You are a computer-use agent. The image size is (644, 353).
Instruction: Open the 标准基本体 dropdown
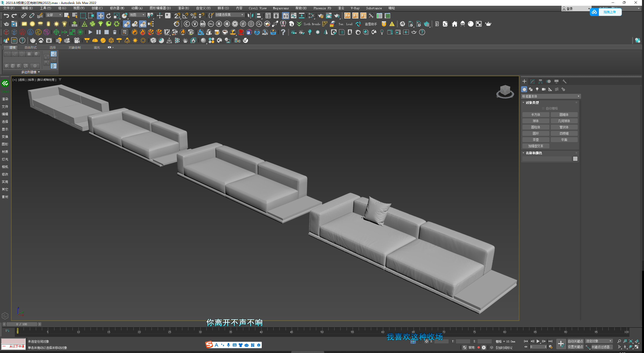click(551, 96)
